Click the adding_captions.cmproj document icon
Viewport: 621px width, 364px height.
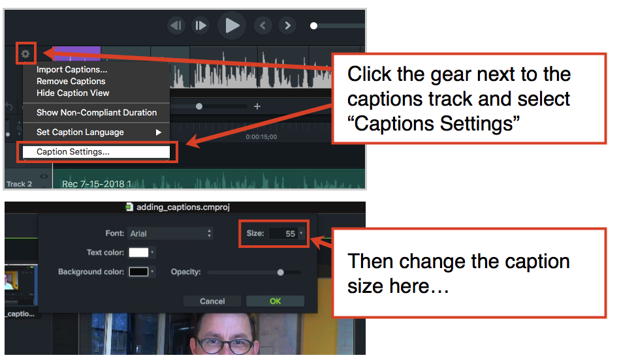[129, 207]
